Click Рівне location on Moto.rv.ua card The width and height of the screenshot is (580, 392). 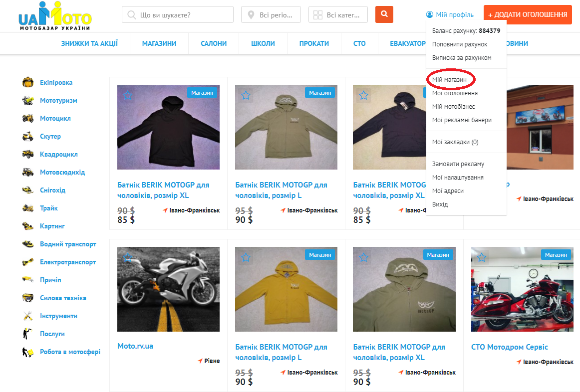point(212,361)
